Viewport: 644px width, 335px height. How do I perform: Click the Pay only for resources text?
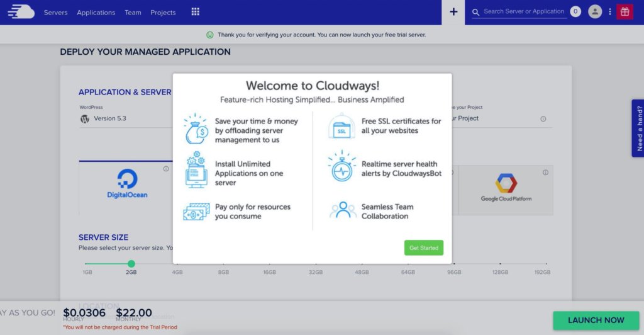(x=253, y=212)
